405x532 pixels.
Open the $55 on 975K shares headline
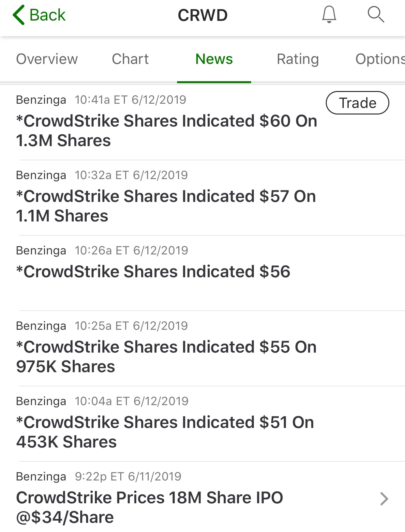point(166,357)
